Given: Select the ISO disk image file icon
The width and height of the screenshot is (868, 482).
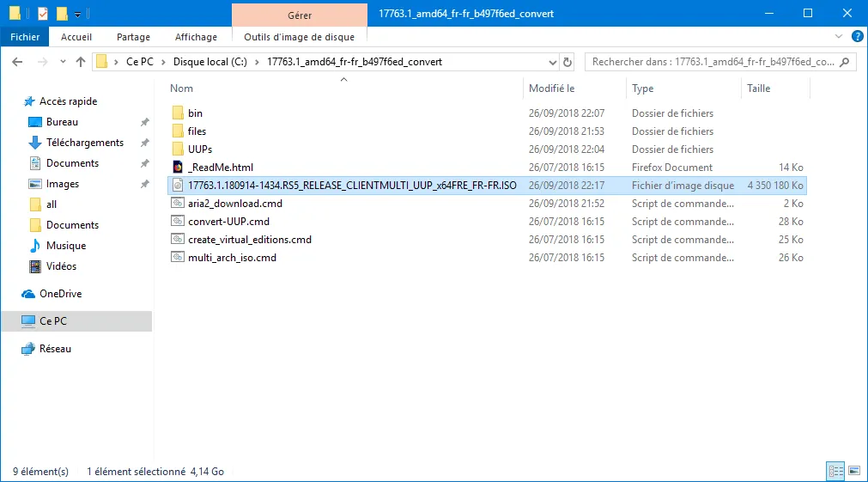Looking at the screenshot, I should click(178, 186).
